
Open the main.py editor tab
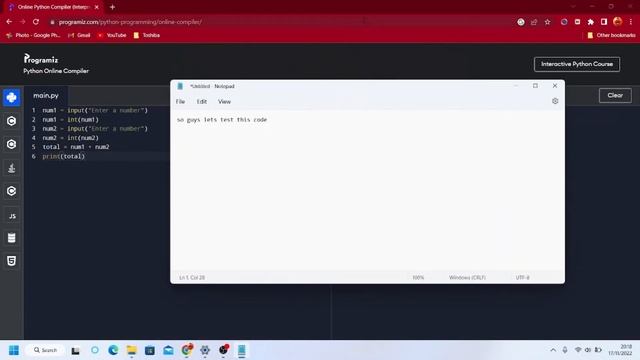pyautogui.click(x=46, y=96)
